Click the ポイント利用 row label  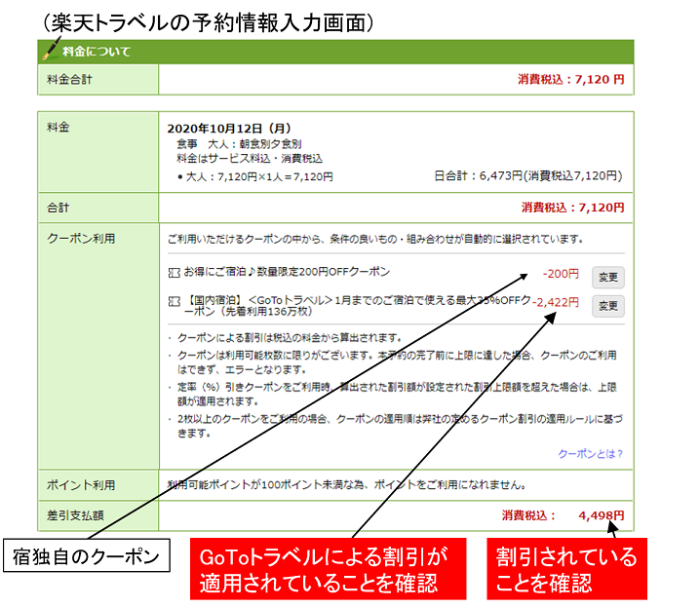pos(81,485)
